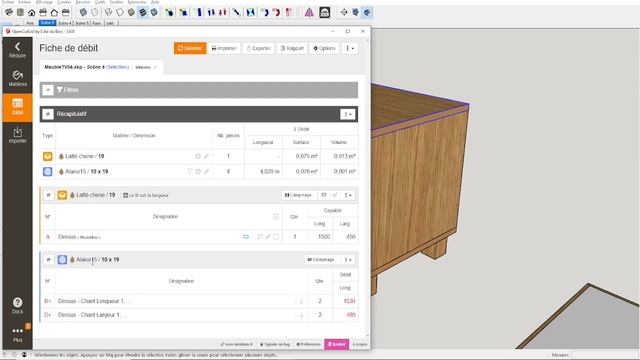Click the À propos link in footer
The image size is (640, 360).
pyautogui.click(x=360, y=344)
